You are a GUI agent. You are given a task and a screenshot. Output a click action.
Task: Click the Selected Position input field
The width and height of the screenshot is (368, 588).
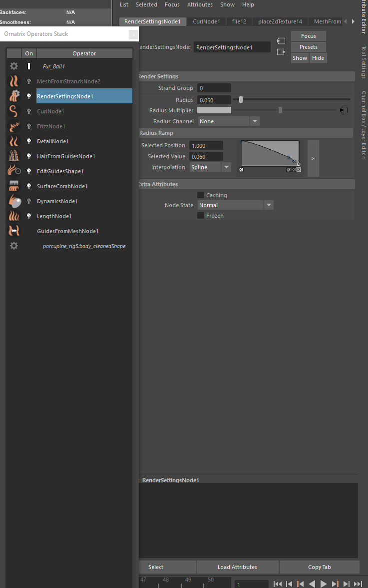[206, 146]
